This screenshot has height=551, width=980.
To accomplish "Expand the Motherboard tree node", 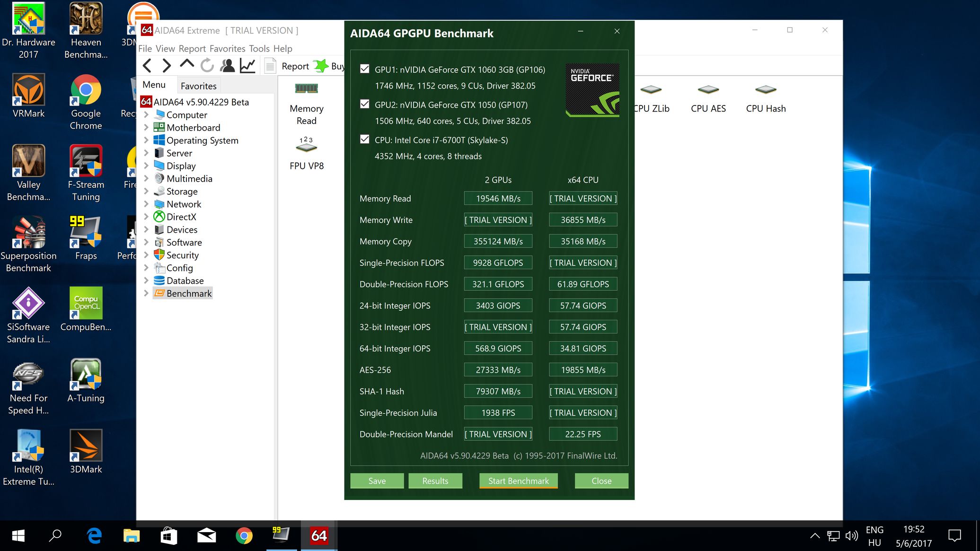I will 146,127.
